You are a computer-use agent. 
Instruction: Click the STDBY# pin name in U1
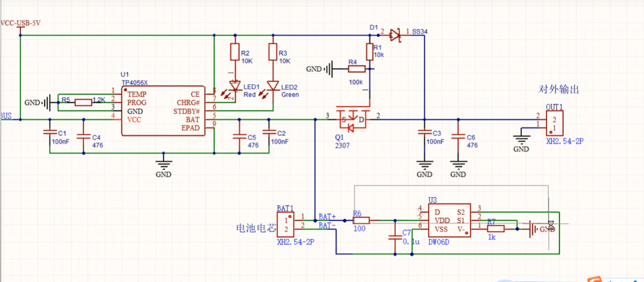point(186,111)
